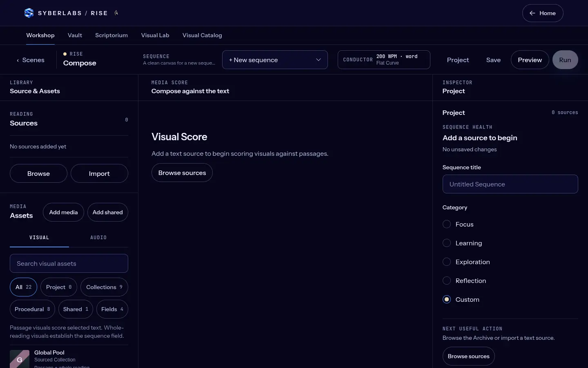Open the Global Pool collection thumbnail
Screen dimensions: 588x368
point(20,359)
